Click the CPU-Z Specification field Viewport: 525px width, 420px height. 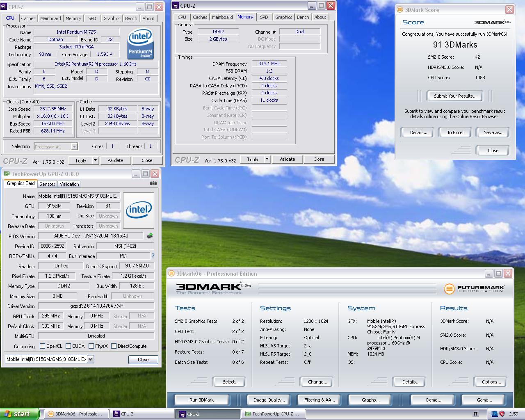(96, 64)
